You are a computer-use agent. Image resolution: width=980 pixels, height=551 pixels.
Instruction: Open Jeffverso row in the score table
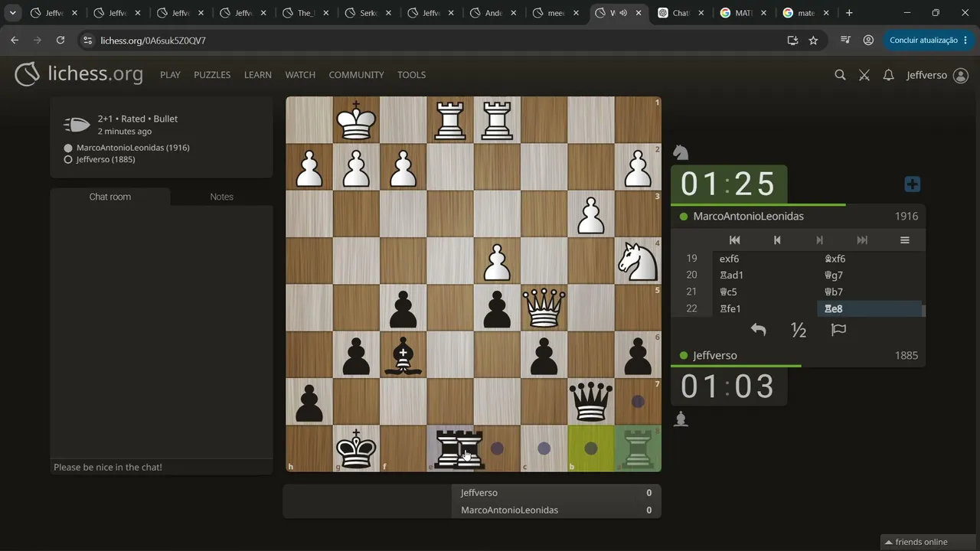[557, 493]
